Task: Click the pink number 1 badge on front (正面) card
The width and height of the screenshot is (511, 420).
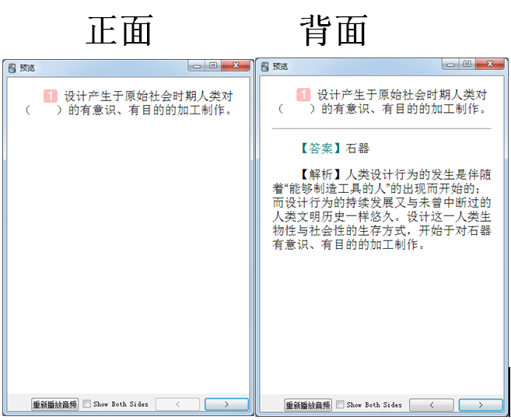Action: pos(51,96)
